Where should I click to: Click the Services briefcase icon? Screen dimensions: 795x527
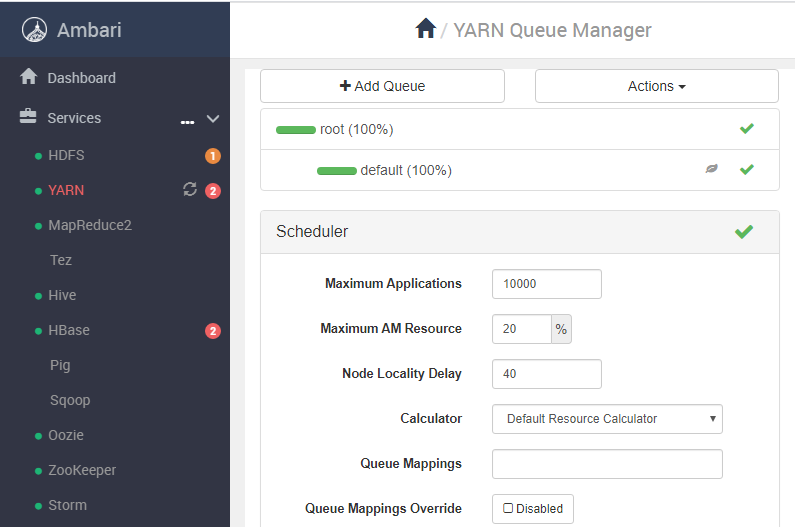[x=28, y=117]
